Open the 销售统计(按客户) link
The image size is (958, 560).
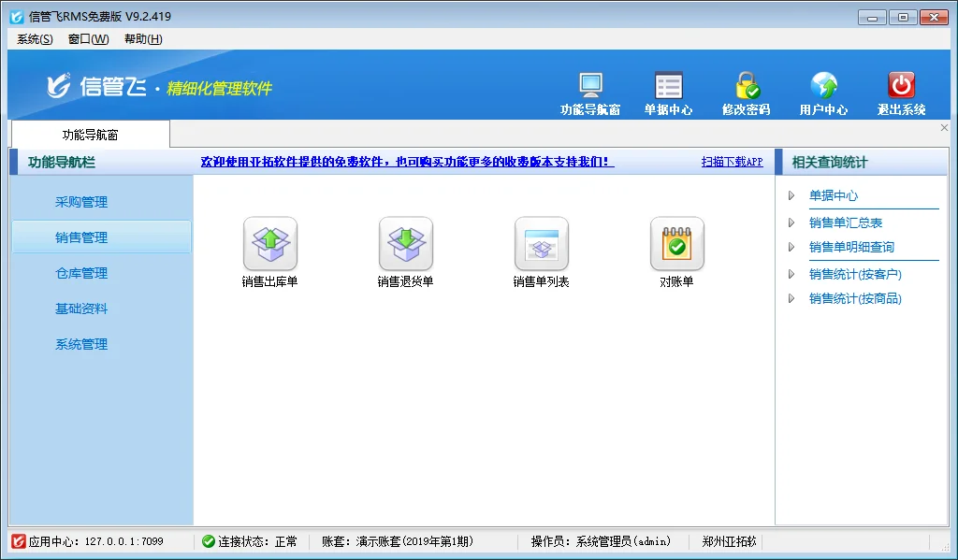click(x=855, y=274)
